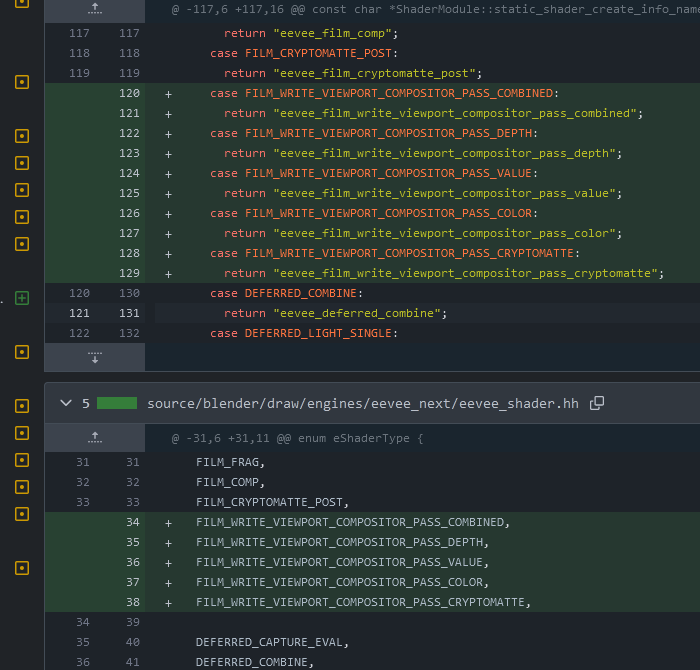Click enum entry FILM_WRITE_VIEWPORT_COMPOSITOR_PASS_COMBINED on line 34
The width and height of the screenshot is (700, 670).
pyautogui.click(x=353, y=522)
